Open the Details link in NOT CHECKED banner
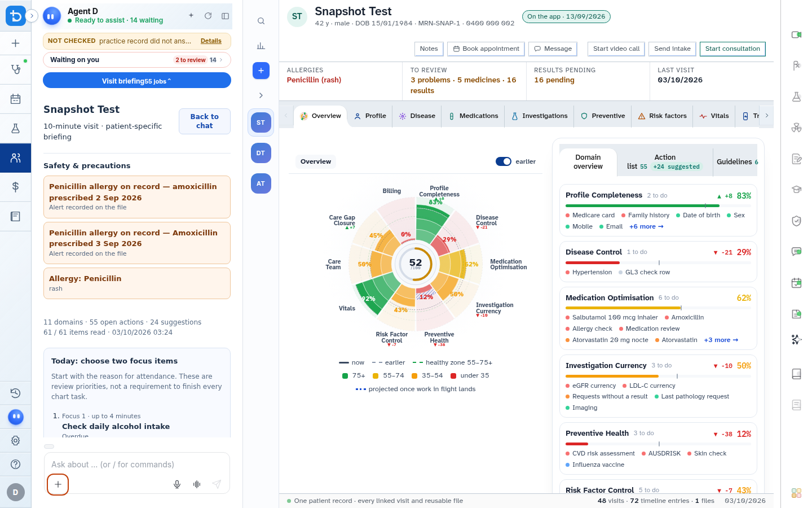The image size is (812, 508). pos(211,41)
